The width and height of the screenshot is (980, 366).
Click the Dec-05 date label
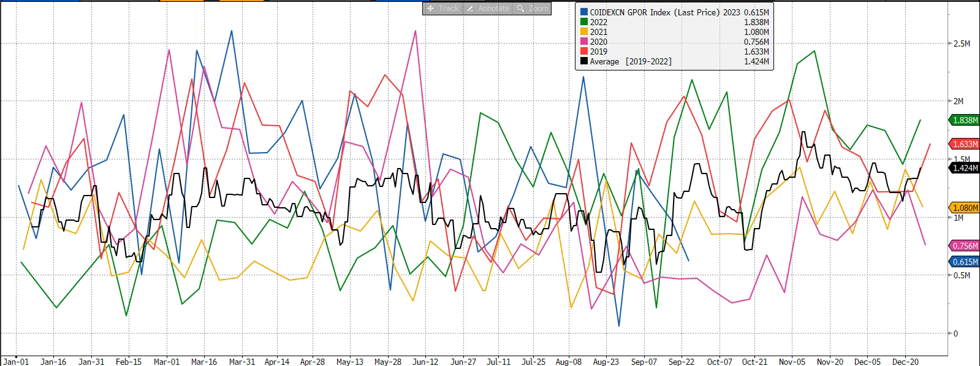[868, 362]
